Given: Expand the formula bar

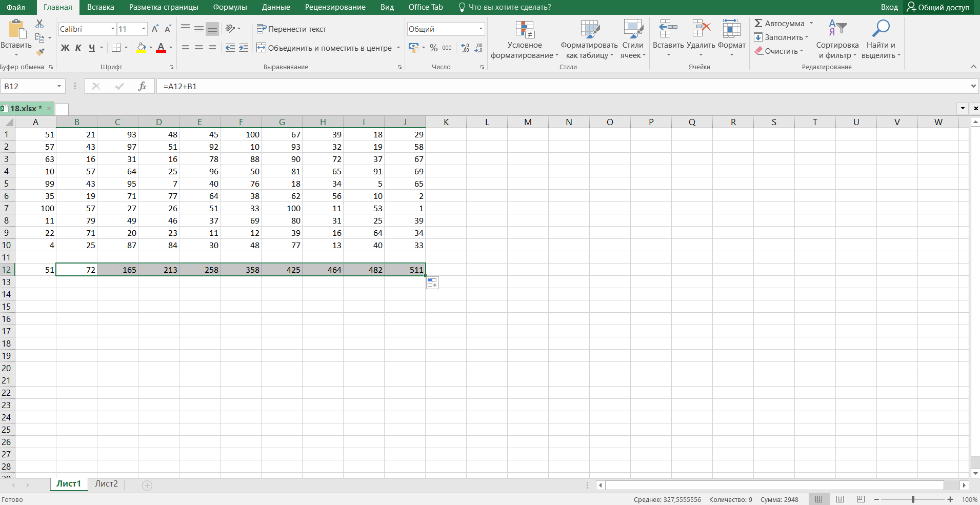Looking at the screenshot, I should click(973, 86).
